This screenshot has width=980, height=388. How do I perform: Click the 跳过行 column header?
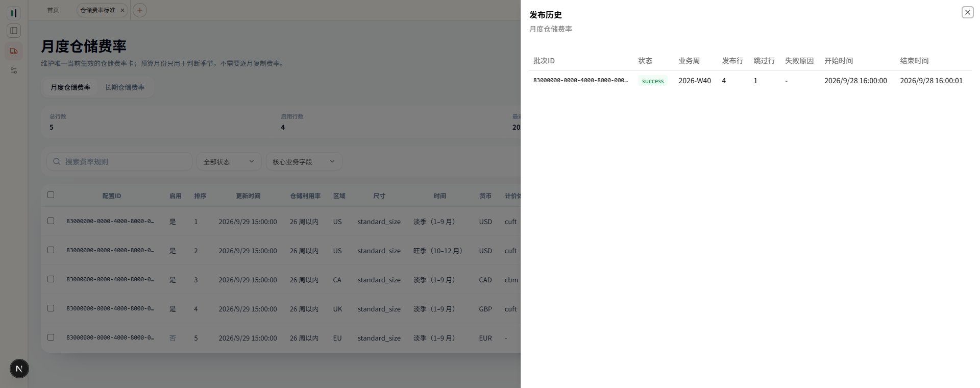[764, 60]
